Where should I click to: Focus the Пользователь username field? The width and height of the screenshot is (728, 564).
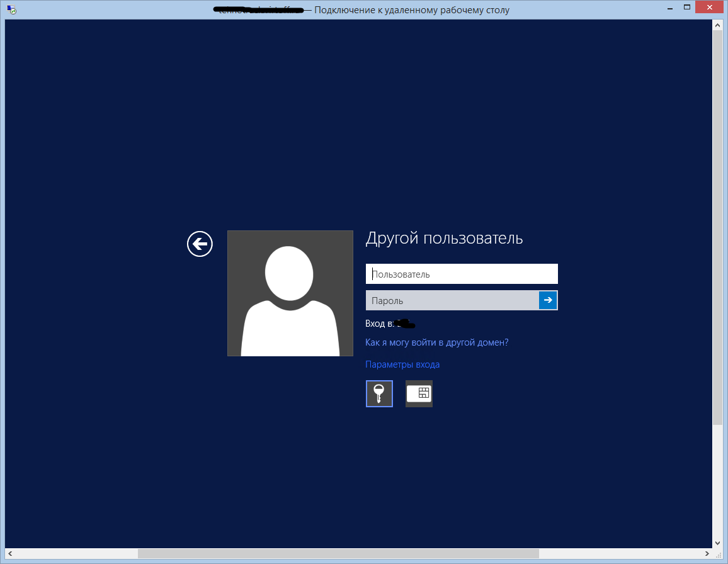click(461, 274)
